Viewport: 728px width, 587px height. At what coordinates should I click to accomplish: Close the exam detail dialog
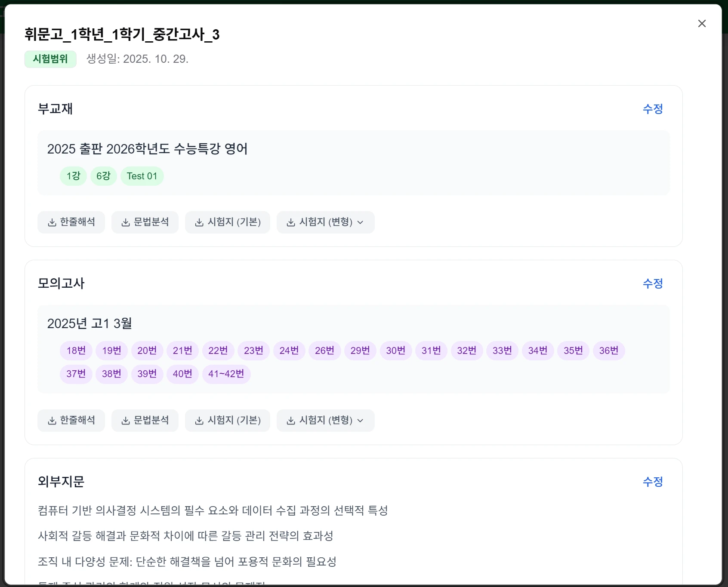(x=702, y=24)
